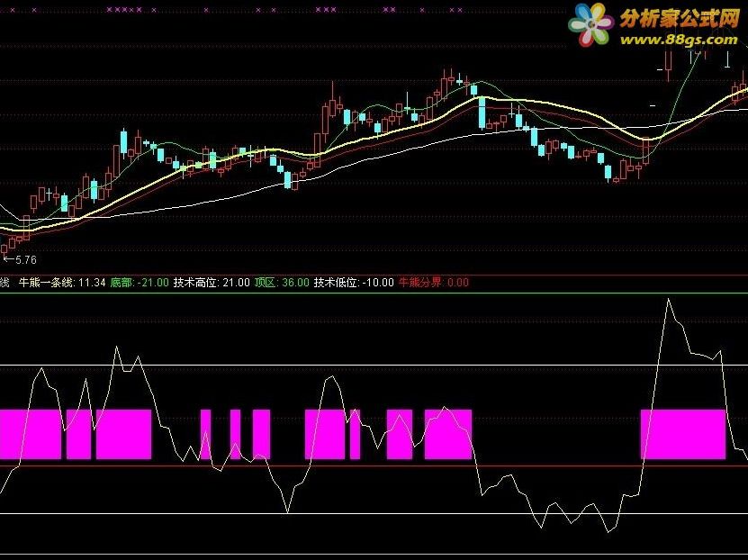Click the 底部 -21.00 indicator value
Image resolution: width=748 pixels, height=560 pixels.
(140, 283)
